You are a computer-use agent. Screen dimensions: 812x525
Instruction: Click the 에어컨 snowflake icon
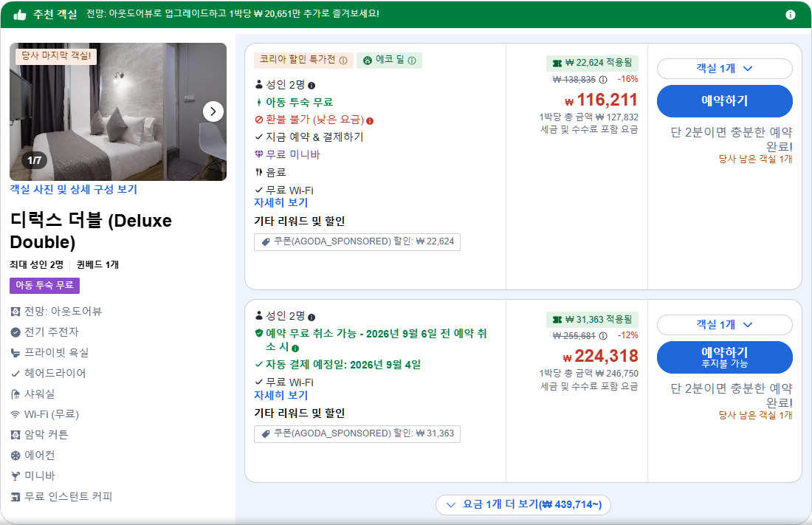(16, 456)
